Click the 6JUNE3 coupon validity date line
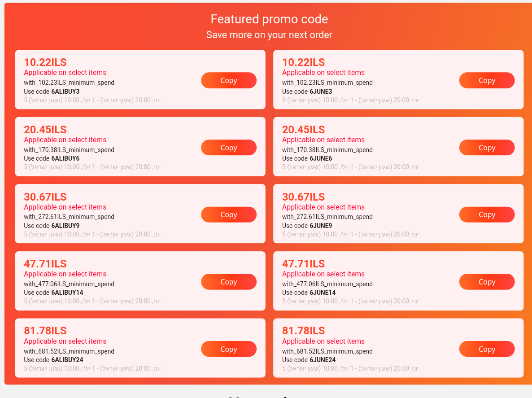This screenshot has width=532, height=398. pyautogui.click(x=350, y=100)
